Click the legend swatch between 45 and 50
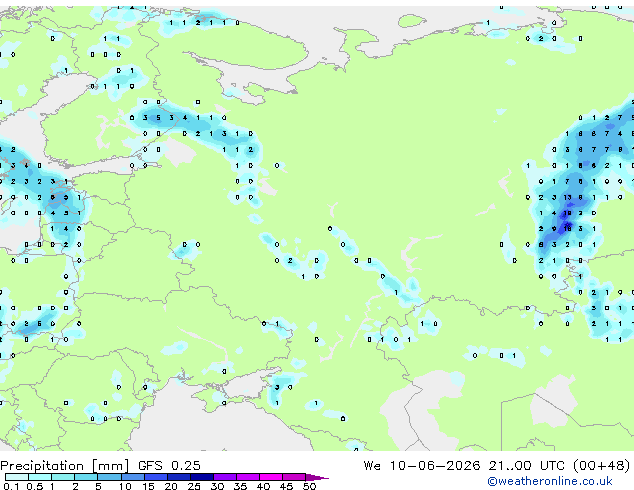Image resolution: width=634 pixels, height=490 pixels. [294, 477]
